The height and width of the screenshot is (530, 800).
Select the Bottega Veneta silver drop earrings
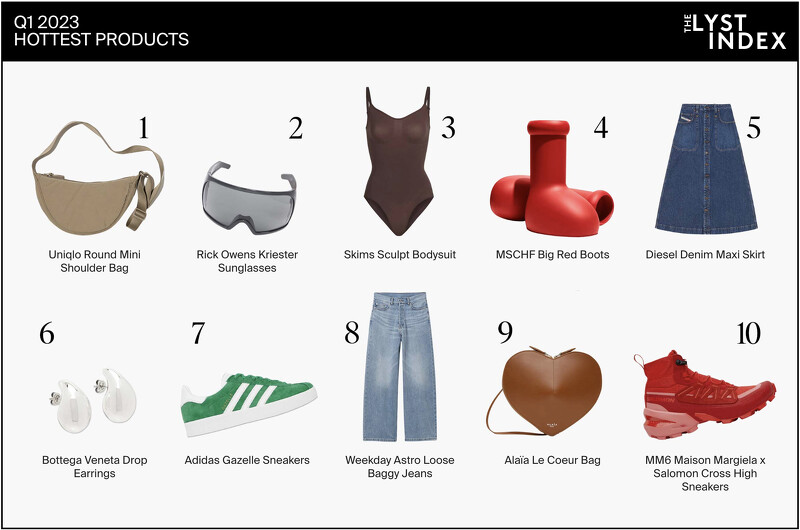click(x=94, y=400)
